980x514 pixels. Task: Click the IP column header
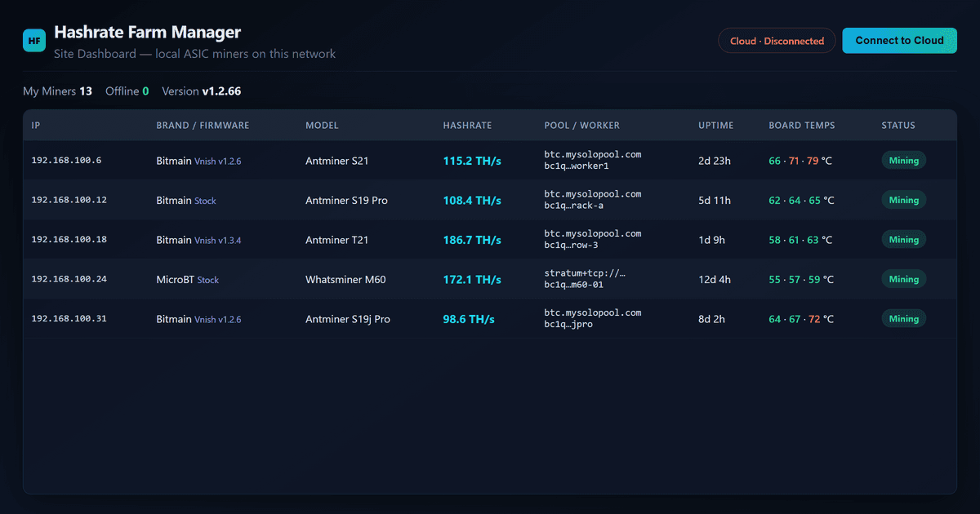(x=36, y=126)
